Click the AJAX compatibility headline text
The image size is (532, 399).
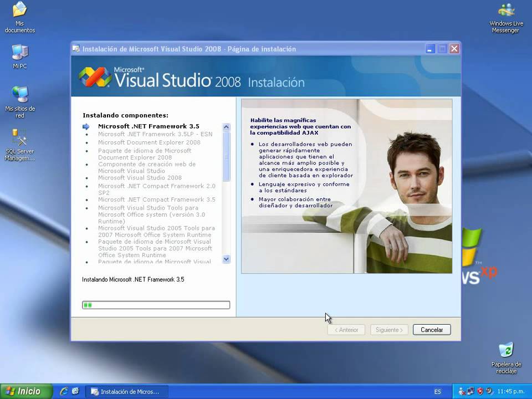pyautogui.click(x=300, y=126)
